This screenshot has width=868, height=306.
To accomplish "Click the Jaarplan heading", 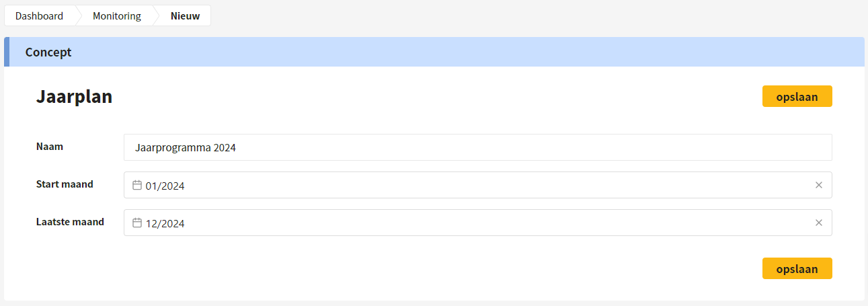I will (74, 97).
